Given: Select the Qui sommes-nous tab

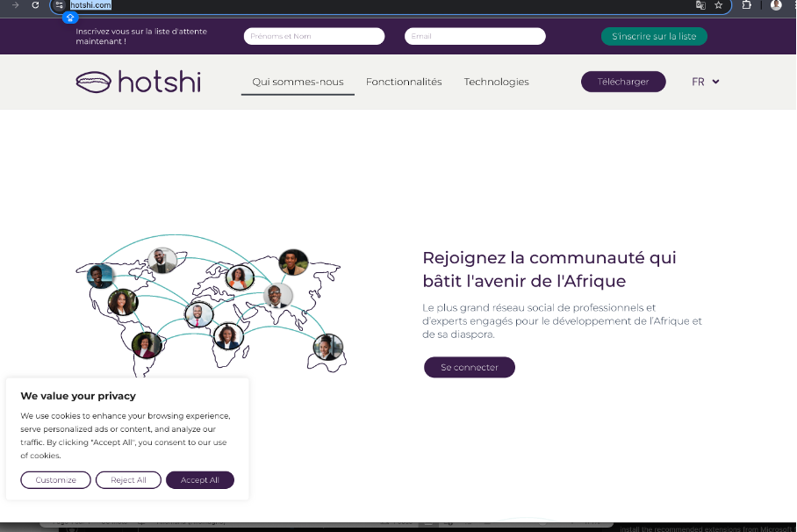Looking at the screenshot, I should pos(298,81).
